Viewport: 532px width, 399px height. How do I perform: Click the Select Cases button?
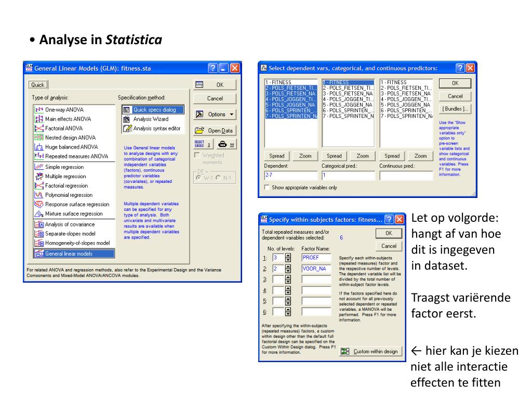(203, 144)
